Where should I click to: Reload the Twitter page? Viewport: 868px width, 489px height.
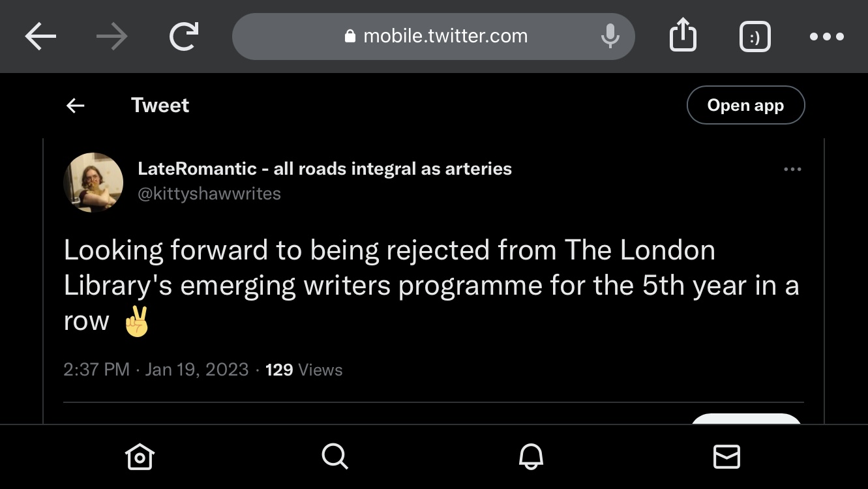pos(185,37)
